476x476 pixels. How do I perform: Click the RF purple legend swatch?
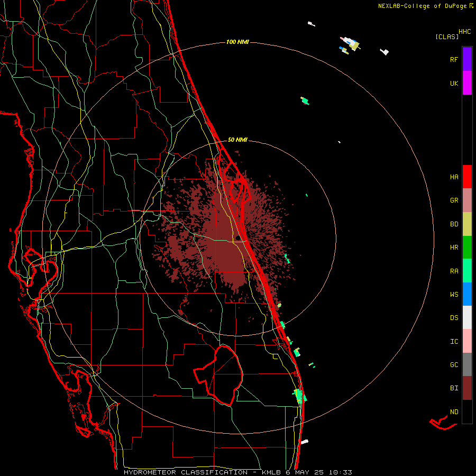(467, 59)
